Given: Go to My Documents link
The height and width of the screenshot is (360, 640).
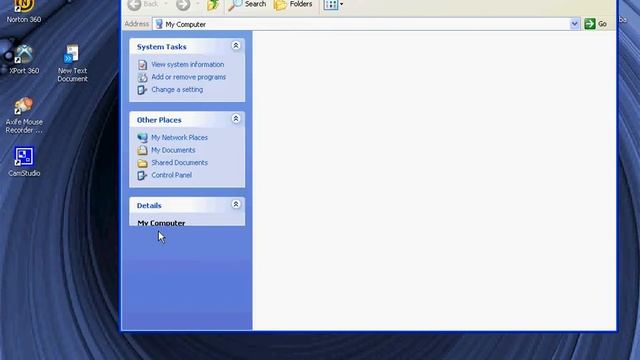Looking at the screenshot, I should 173,150.
